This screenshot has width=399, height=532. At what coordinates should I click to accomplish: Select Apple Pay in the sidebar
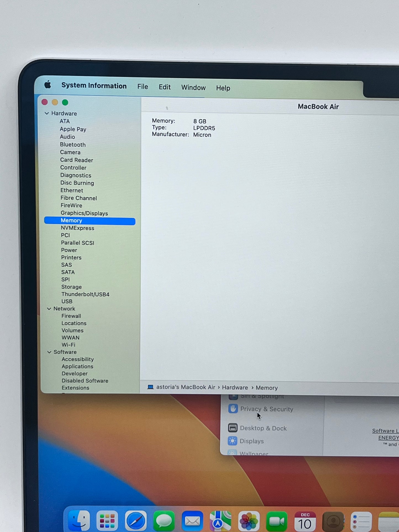pos(73,129)
